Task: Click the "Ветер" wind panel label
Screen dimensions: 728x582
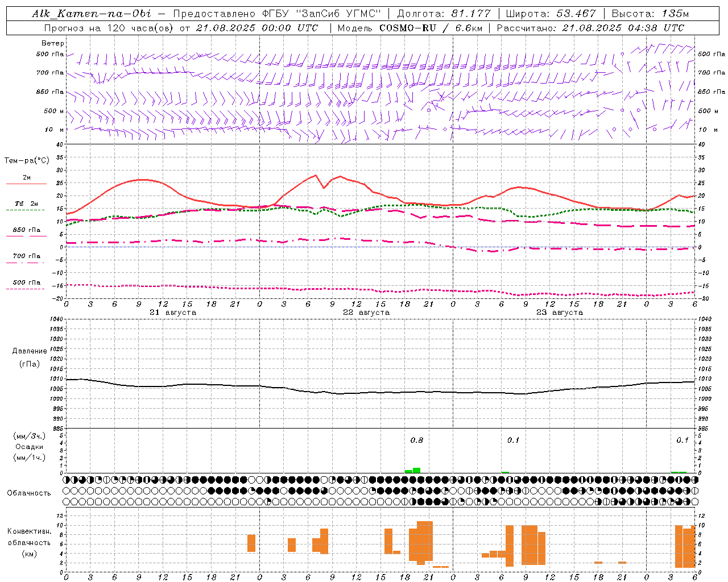Action: pyautogui.click(x=53, y=43)
